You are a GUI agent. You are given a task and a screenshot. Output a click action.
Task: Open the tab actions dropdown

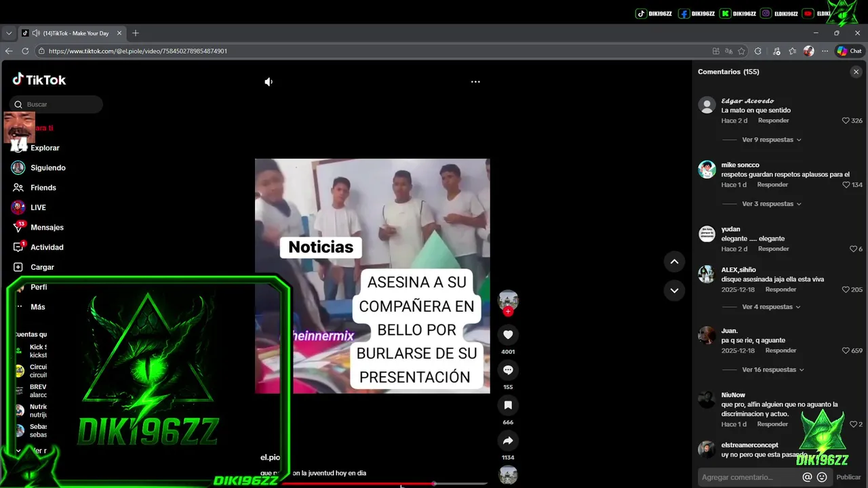[x=9, y=33]
